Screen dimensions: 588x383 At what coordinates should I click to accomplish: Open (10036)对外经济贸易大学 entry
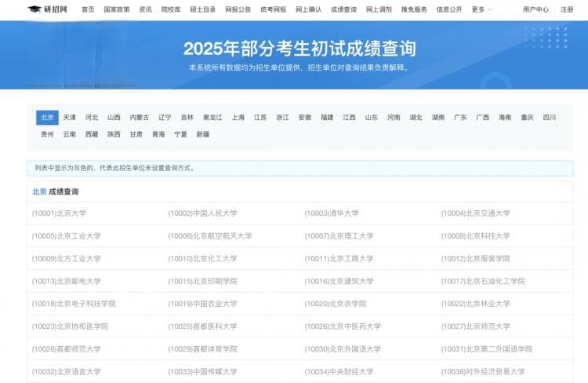(x=483, y=372)
